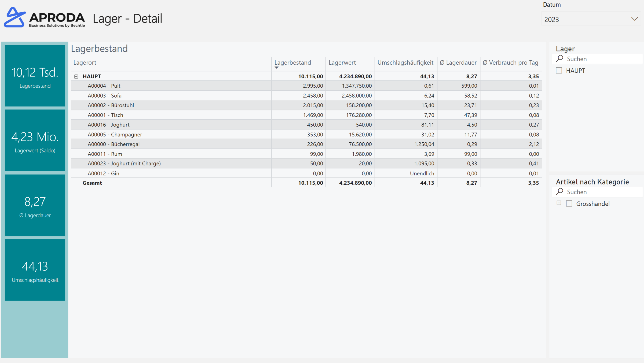Click the Lager search magnifier icon

pos(559,58)
